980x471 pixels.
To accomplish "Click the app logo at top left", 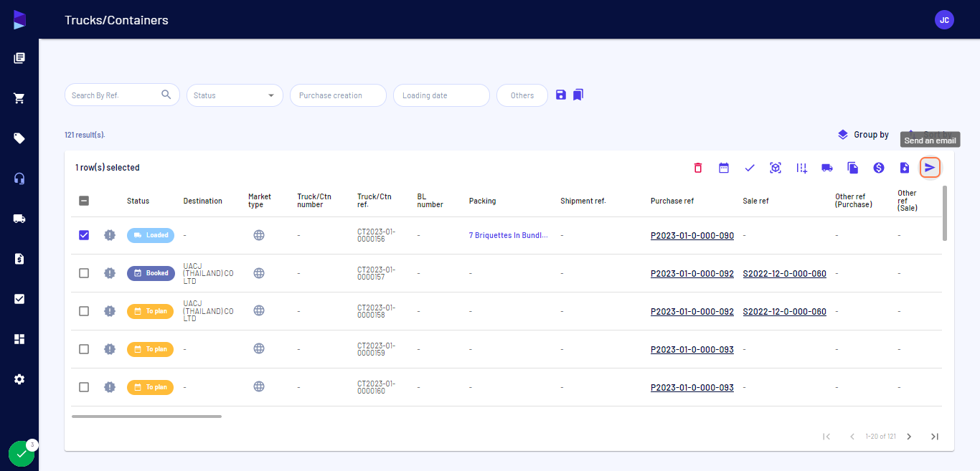I will [x=19, y=20].
